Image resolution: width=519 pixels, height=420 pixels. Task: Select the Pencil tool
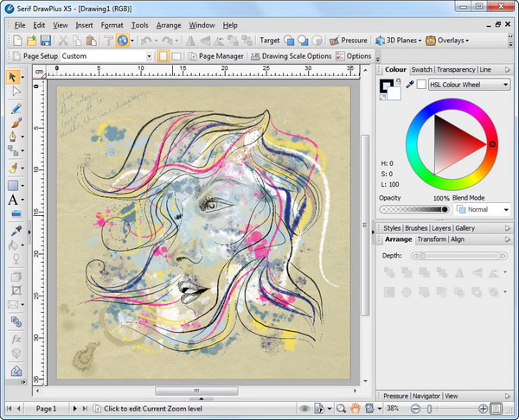click(15, 108)
